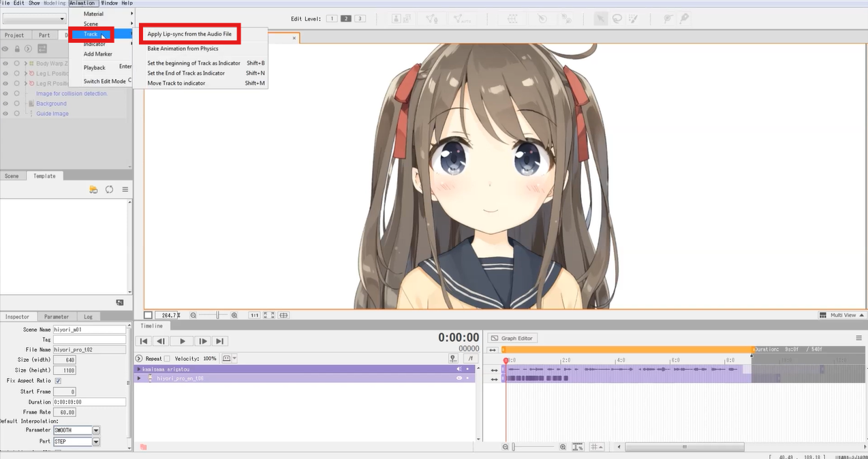Choose Switch Edit Mode menu entry

coord(104,81)
